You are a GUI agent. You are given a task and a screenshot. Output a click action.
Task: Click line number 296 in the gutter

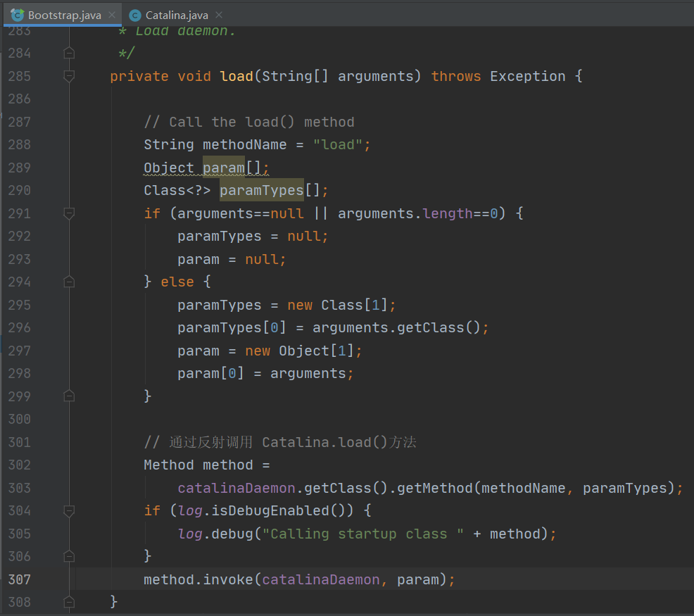[20, 327]
